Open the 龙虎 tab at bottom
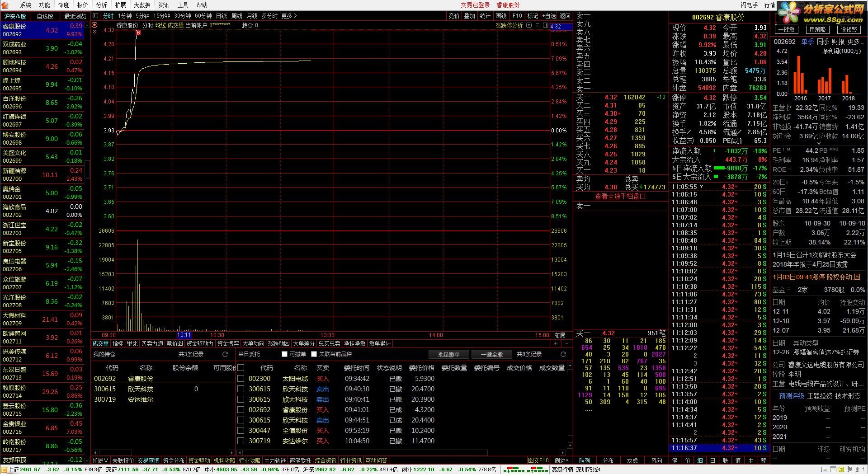The width and height of the screenshot is (868, 474). 632,460
